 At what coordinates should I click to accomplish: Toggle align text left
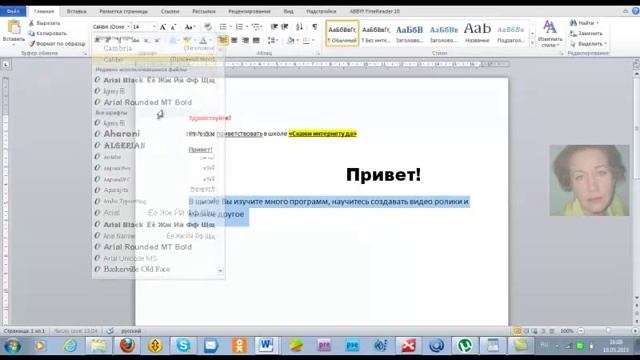coord(223,40)
